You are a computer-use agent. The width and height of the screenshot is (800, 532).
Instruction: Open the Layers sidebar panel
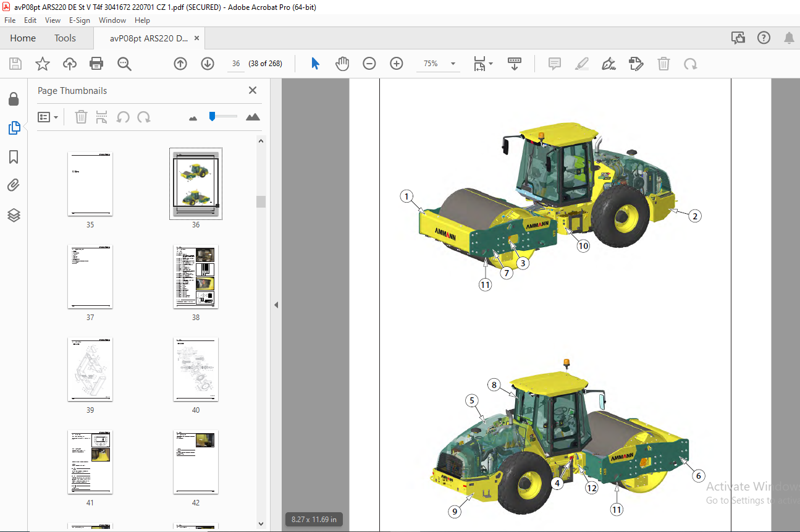point(14,215)
